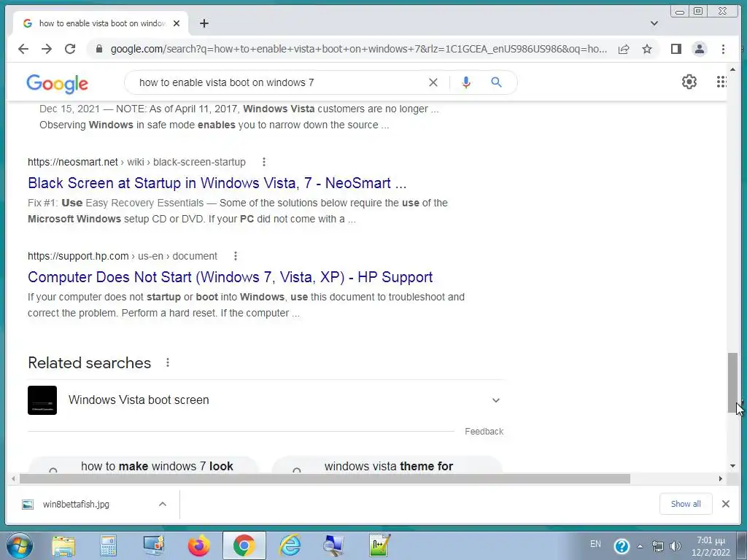Viewport: 747px width, 560px height.
Task: Open Black Screen at Startup NeoSmart result
Action: click(217, 183)
